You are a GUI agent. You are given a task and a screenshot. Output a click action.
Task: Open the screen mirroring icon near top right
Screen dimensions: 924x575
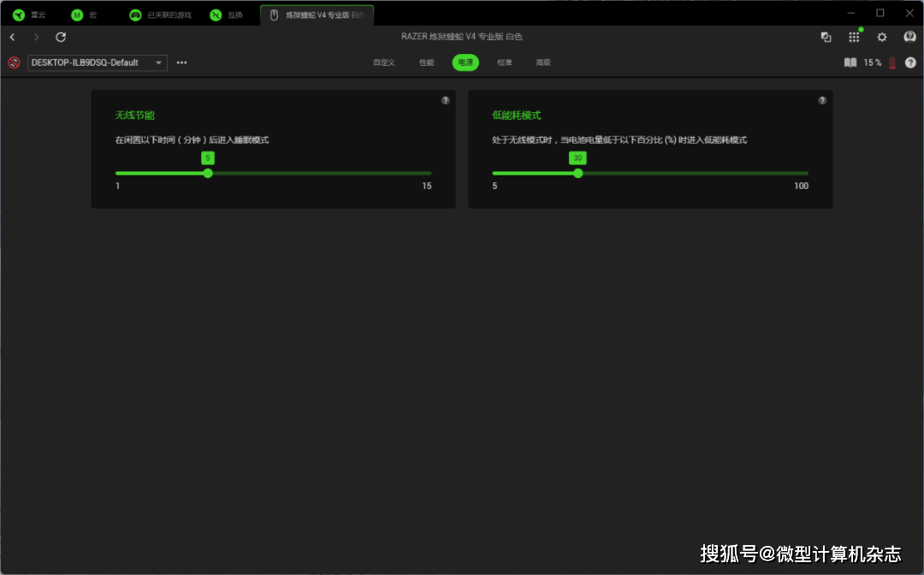click(825, 37)
